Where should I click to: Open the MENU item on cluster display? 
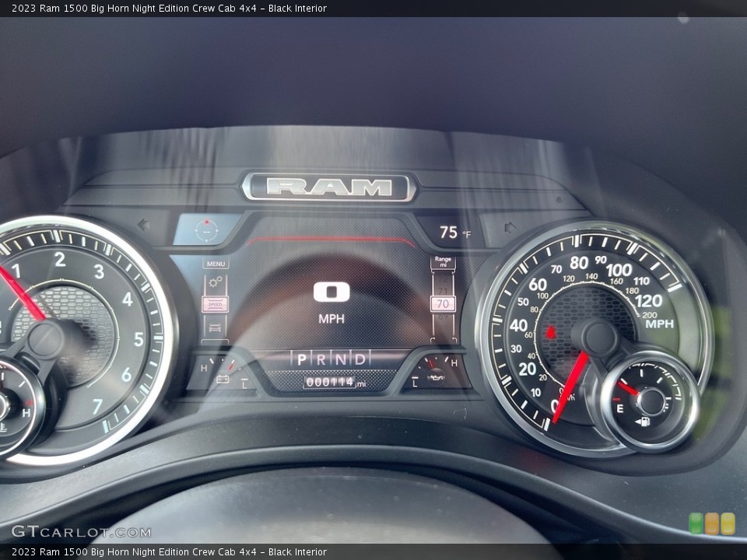[216, 264]
